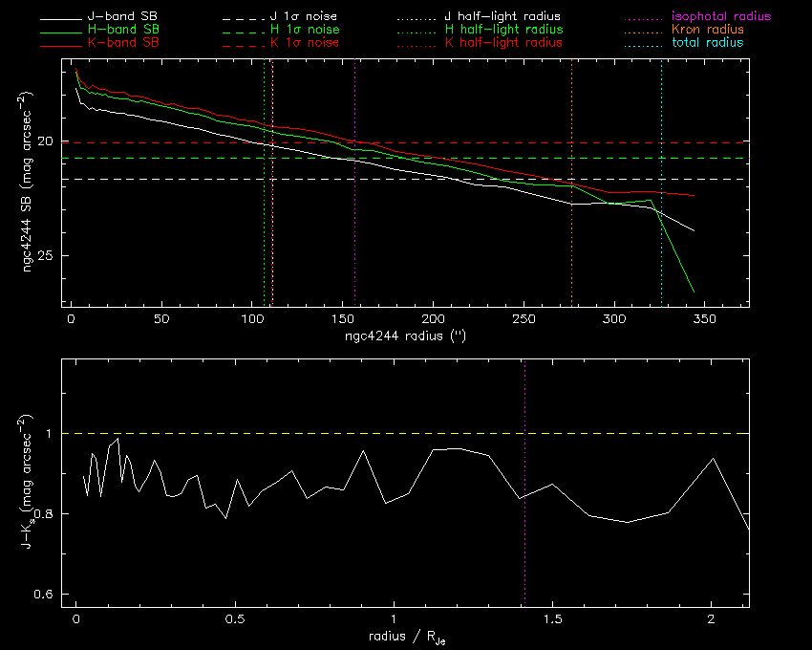Click the 350 tick label on upper x-axis
The height and width of the screenshot is (650, 812).
point(704,319)
